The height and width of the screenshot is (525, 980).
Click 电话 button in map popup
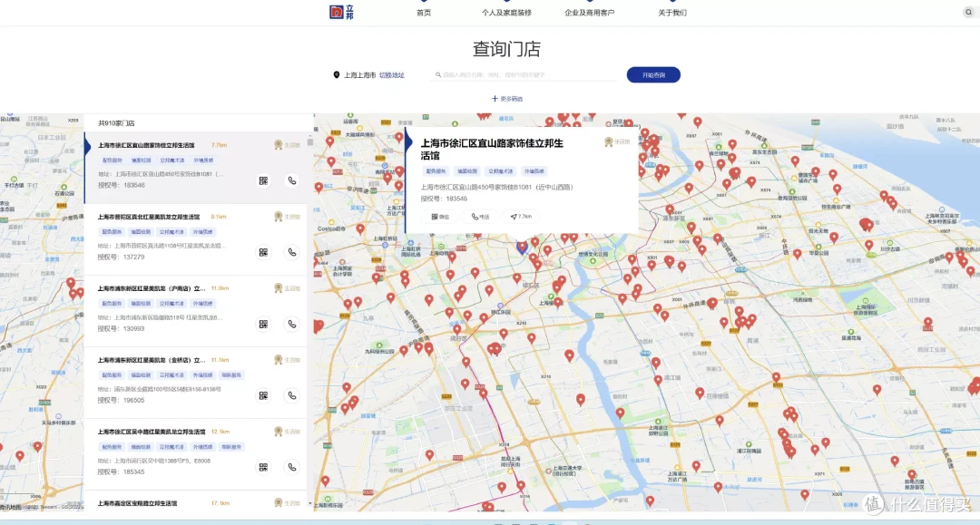tap(481, 217)
